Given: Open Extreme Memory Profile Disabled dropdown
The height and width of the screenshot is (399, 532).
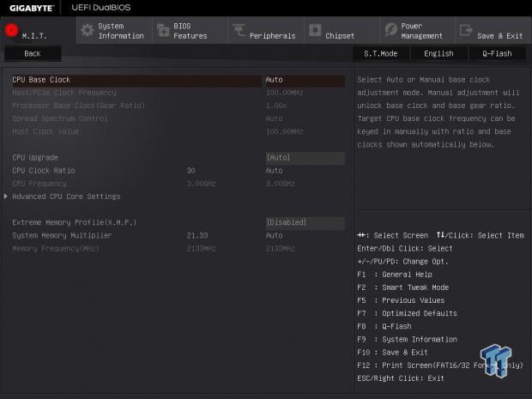Looking at the screenshot, I should [305, 222].
